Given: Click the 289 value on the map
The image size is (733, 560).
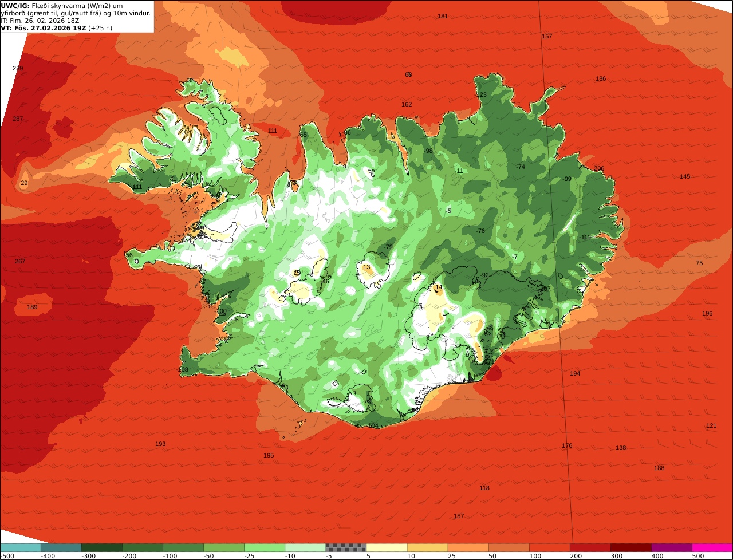Looking at the screenshot, I should 18,68.
